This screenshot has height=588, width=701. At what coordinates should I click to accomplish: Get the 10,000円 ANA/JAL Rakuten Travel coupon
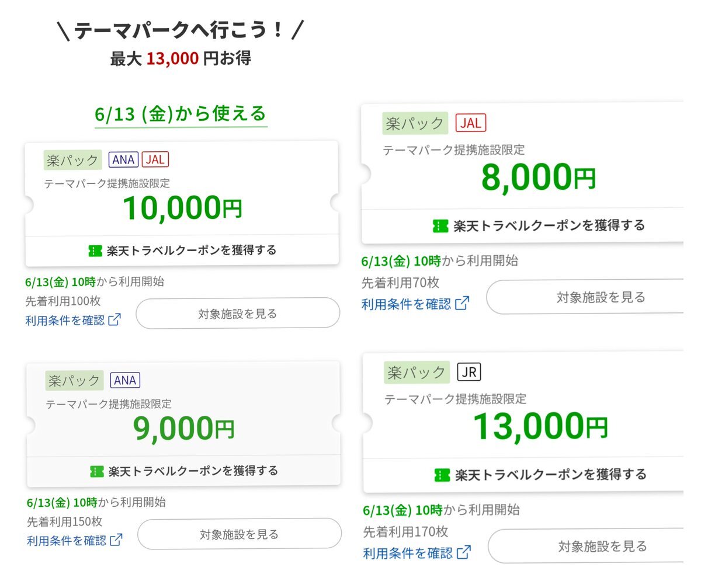pos(182,250)
